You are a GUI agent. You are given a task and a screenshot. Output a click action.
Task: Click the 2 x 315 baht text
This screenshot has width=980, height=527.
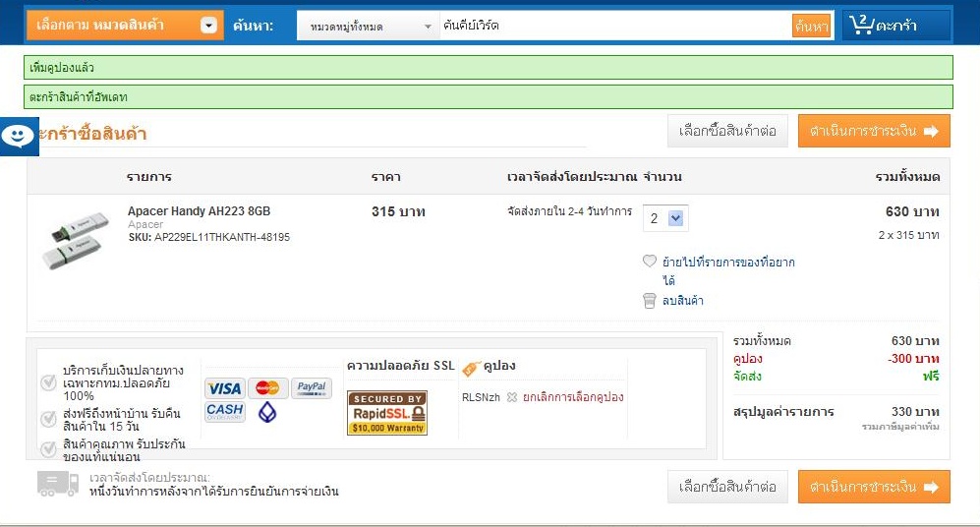[x=908, y=235]
